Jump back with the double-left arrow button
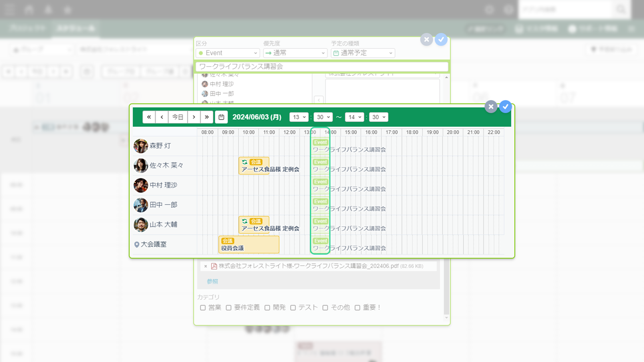Image resolution: width=644 pixels, height=362 pixels. (149, 117)
